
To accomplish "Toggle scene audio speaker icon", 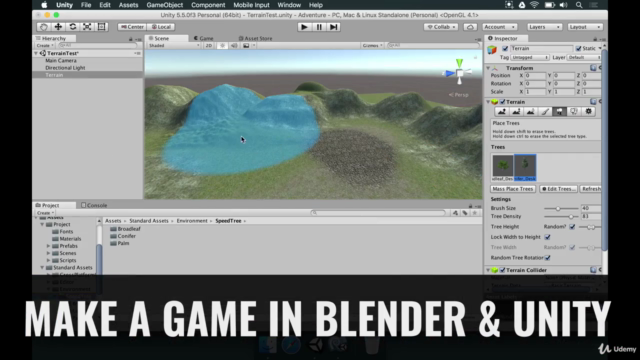I will coord(234,46).
